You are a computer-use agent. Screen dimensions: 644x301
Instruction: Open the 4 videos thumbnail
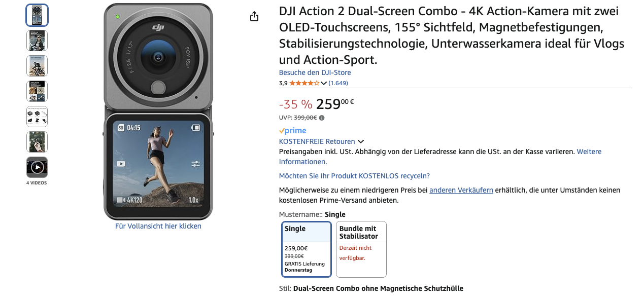click(x=37, y=167)
